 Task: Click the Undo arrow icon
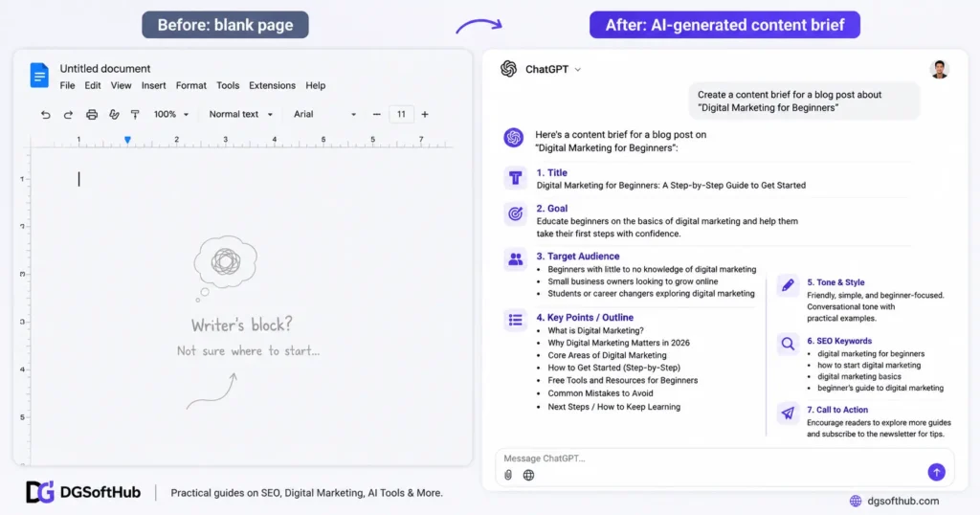[x=46, y=114]
